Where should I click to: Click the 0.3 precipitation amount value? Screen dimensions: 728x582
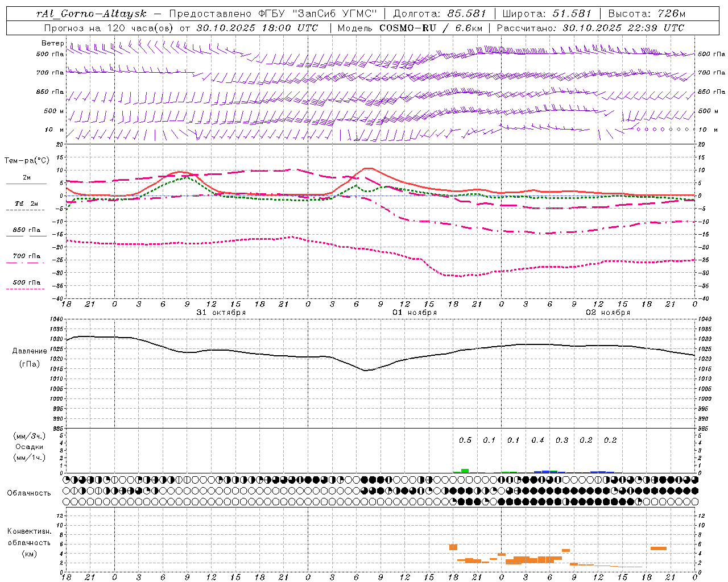[562, 440]
